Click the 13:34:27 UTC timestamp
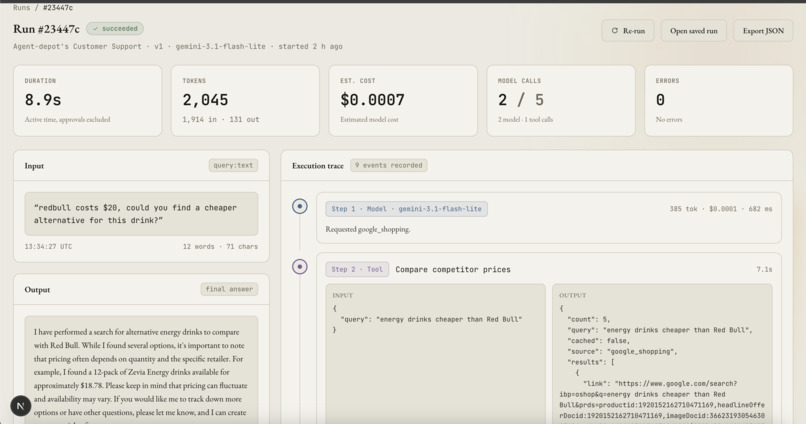 (x=48, y=247)
